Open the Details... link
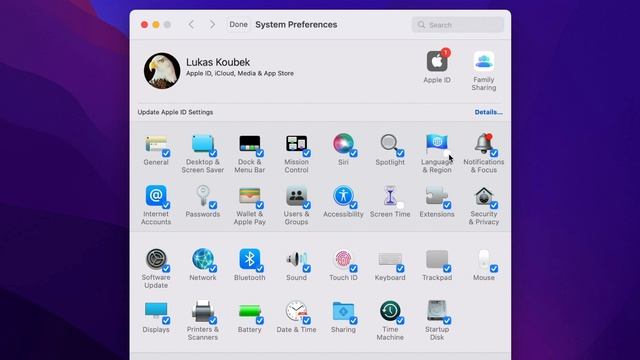 488,112
